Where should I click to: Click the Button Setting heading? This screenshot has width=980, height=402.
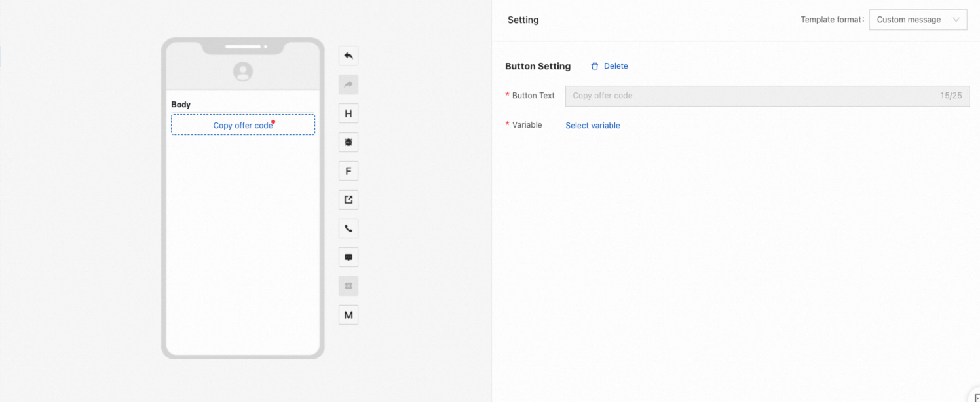[538, 66]
